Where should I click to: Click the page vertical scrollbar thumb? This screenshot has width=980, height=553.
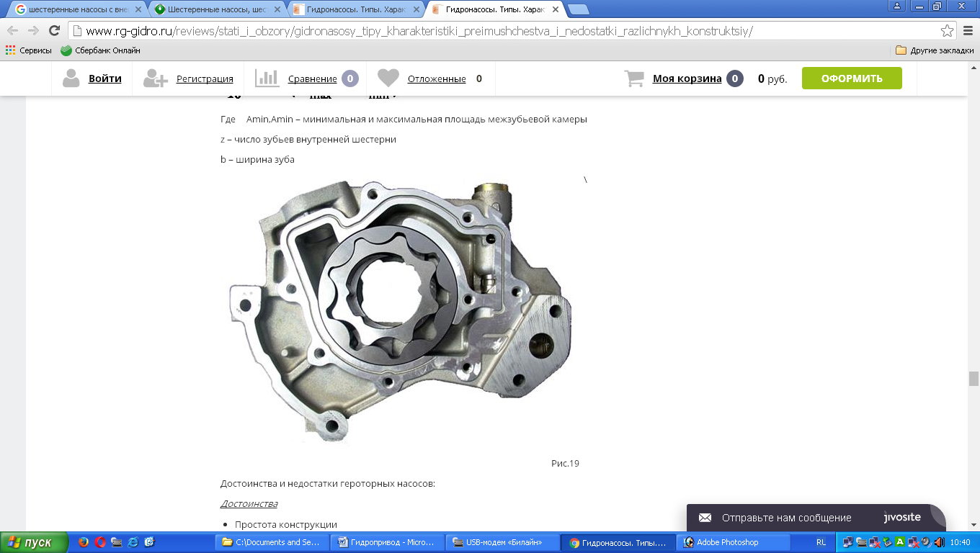click(974, 379)
